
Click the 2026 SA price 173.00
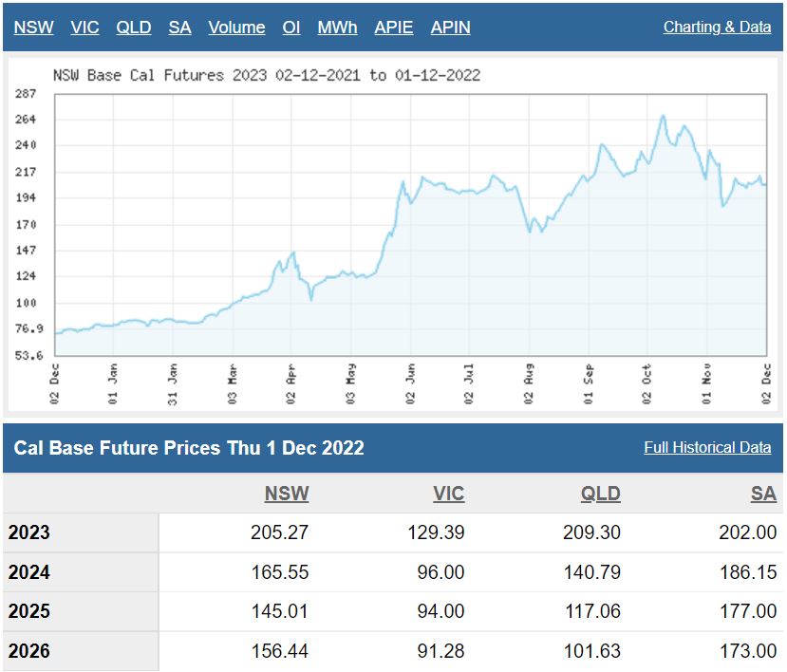point(747,651)
